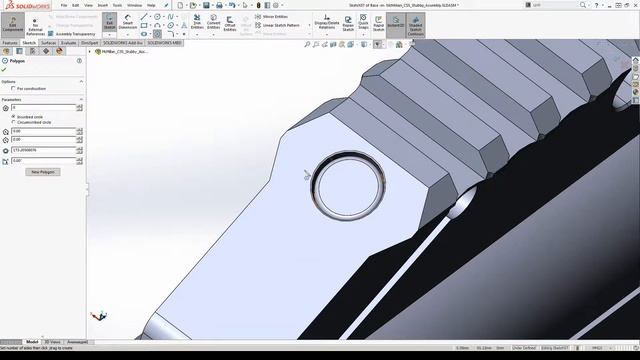The height and width of the screenshot is (360, 640).
Task: Open the Smart Dimension dropdown arrow
Action: point(128,35)
